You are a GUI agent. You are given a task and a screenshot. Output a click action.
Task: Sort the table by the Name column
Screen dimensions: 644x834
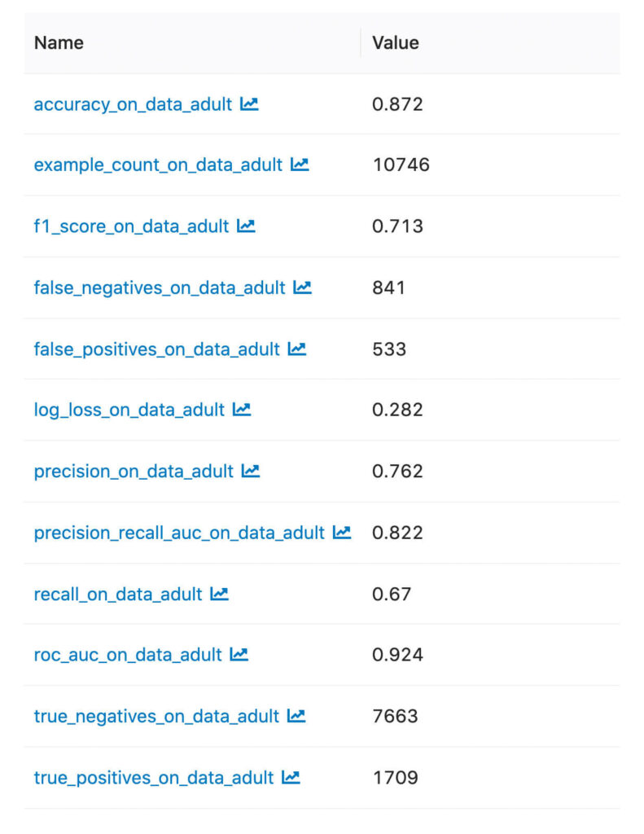[x=58, y=42]
